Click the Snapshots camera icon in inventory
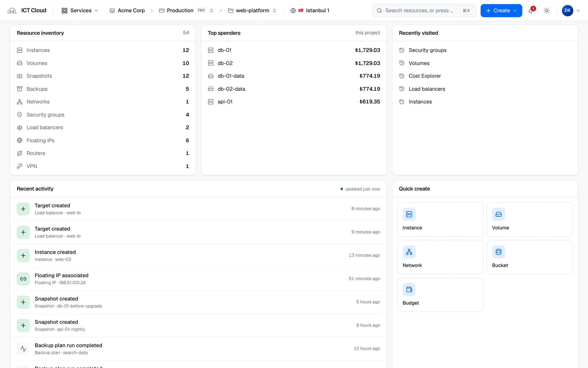Screen dimensions: 588x368 pos(20,76)
